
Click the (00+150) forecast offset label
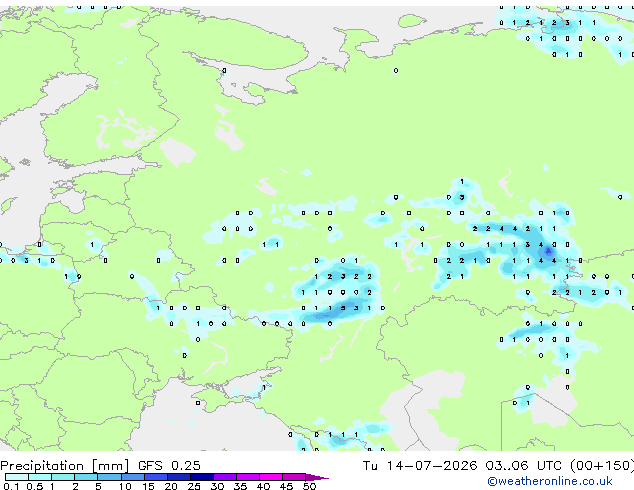(x=602, y=465)
